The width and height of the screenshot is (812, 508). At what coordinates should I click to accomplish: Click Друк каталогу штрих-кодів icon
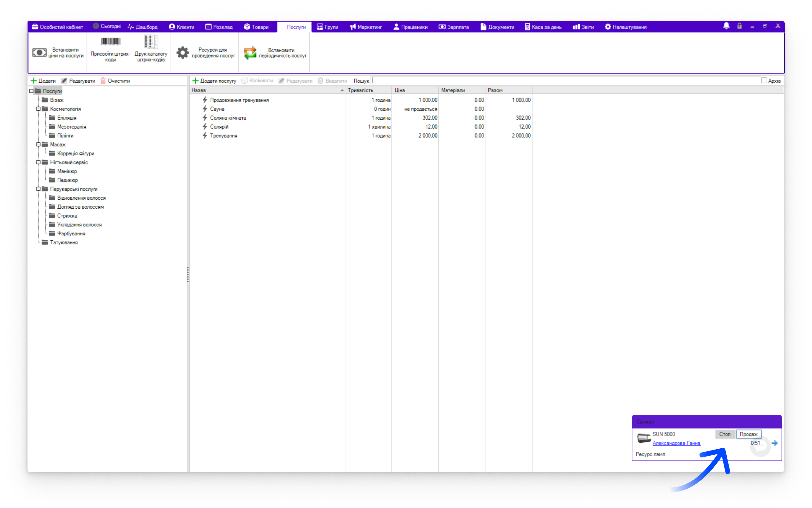(x=151, y=42)
